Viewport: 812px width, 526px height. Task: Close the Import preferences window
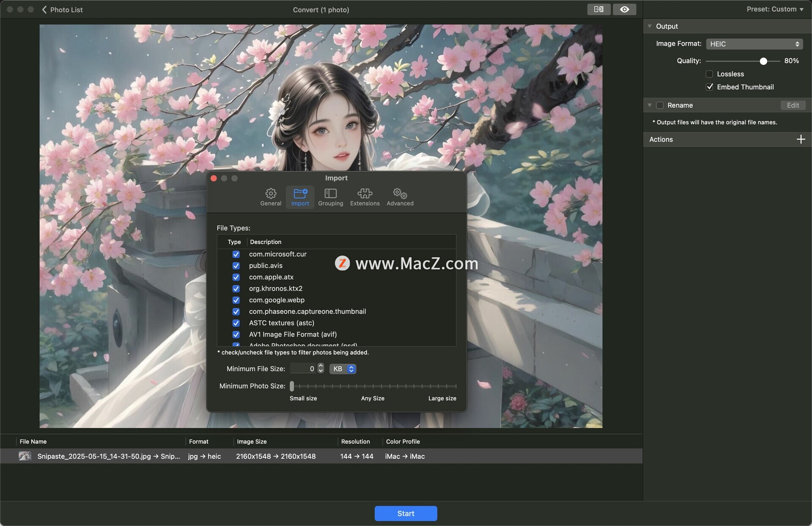coord(214,178)
